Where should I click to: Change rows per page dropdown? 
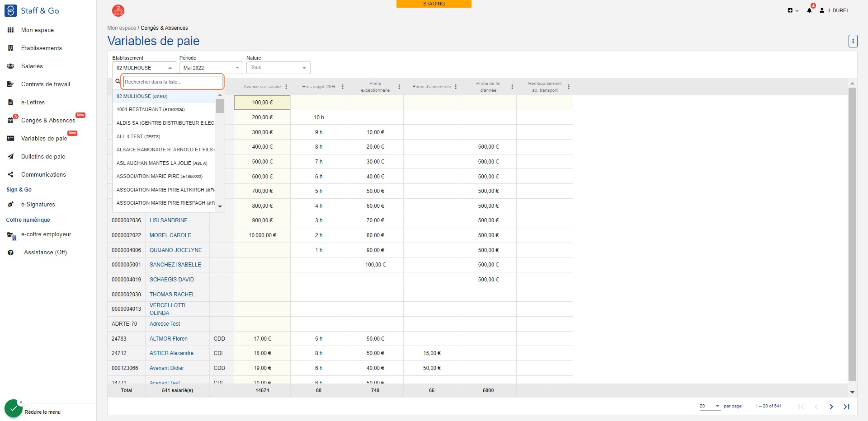click(709, 406)
